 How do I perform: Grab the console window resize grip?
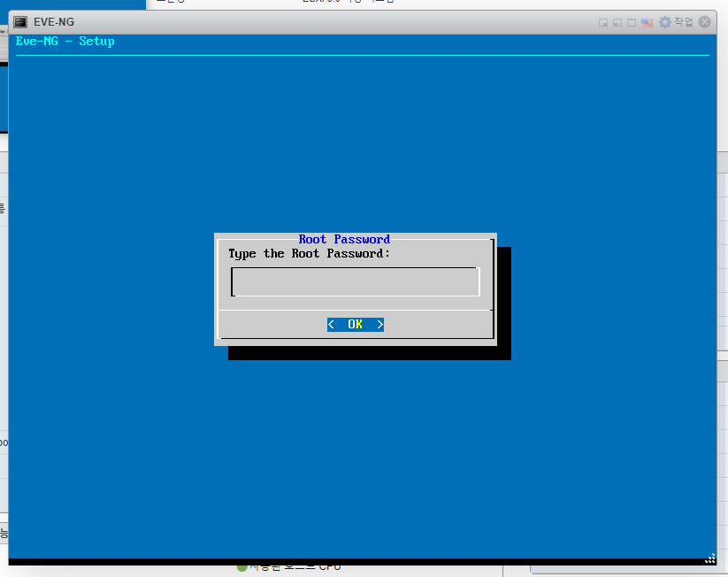[x=710, y=559]
